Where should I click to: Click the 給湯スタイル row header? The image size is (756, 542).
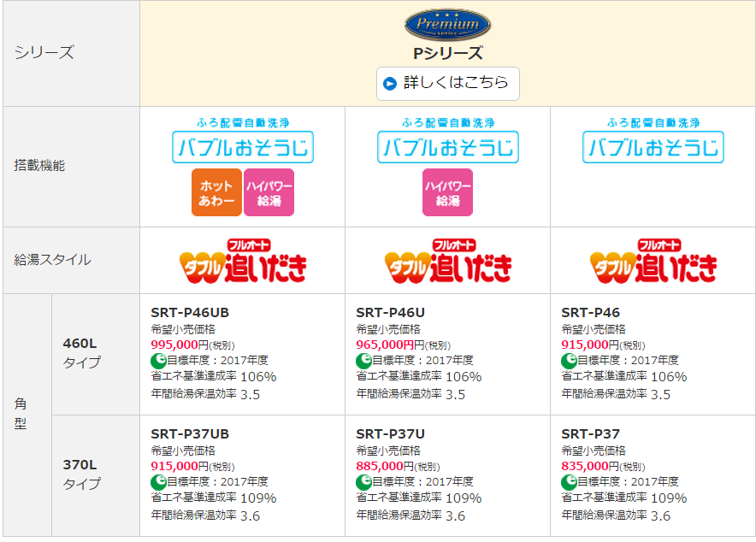71,260
